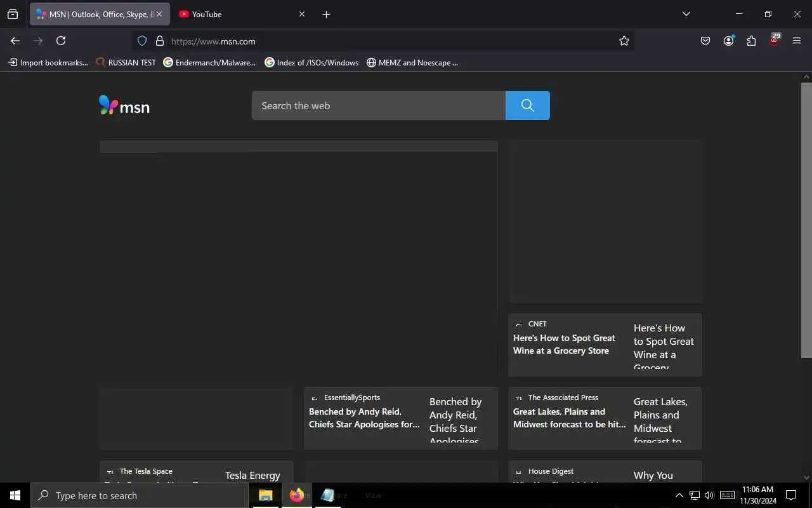
Task: Open the Import bookmarks bookmark
Action: pos(48,62)
